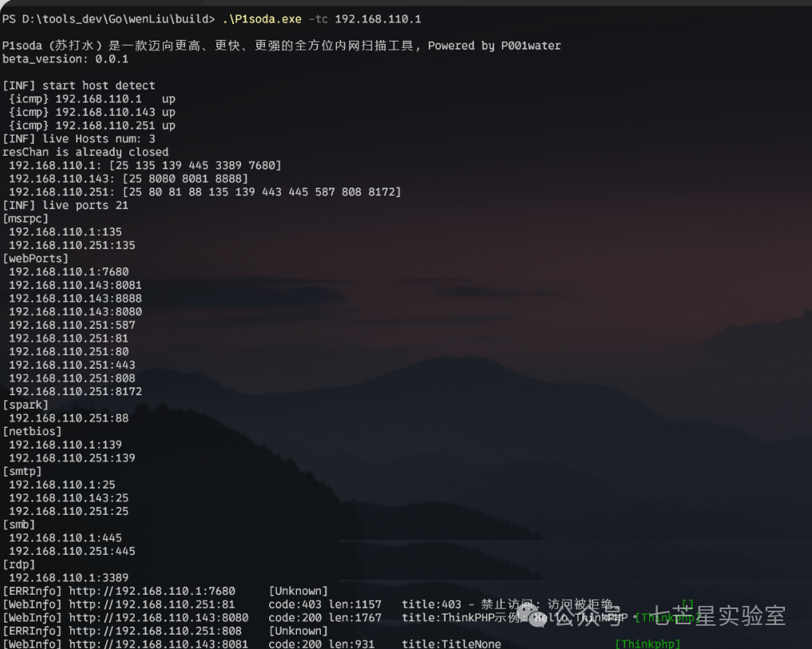Select '192.168.110.251:139' entry
The height and width of the screenshot is (649, 812).
click(72, 458)
